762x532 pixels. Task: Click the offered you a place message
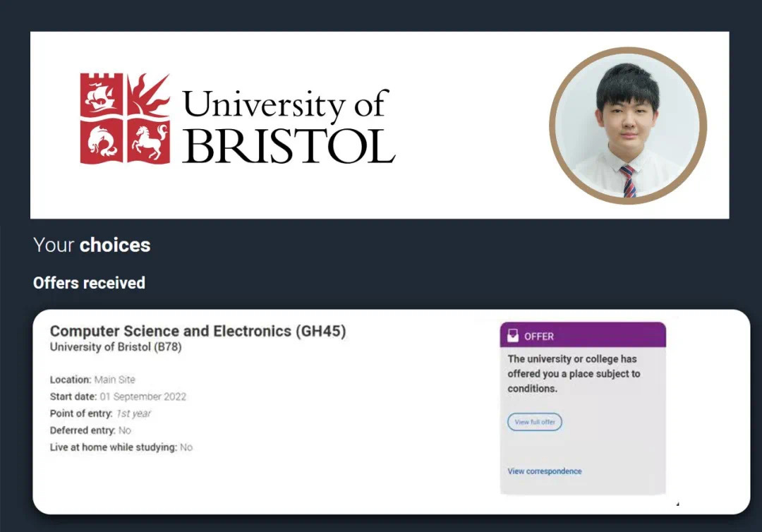(x=574, y=374)
